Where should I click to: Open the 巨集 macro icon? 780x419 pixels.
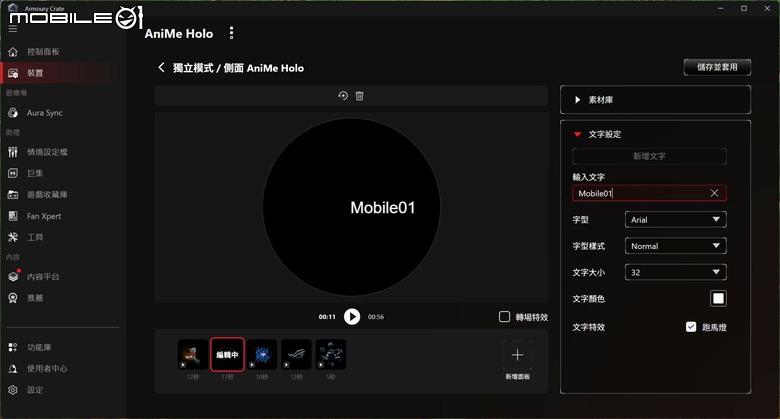click(13, 173)
